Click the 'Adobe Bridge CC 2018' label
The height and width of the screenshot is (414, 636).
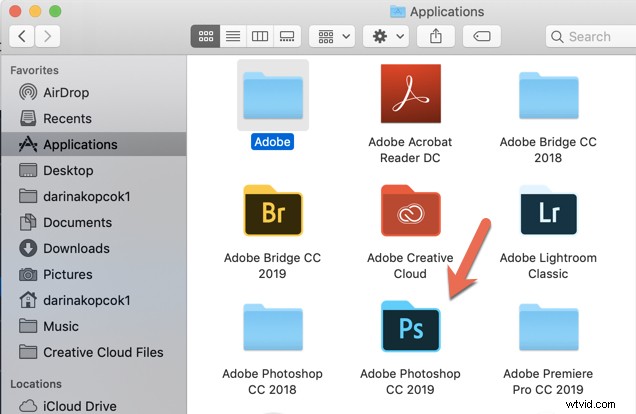tap(548, 150)
